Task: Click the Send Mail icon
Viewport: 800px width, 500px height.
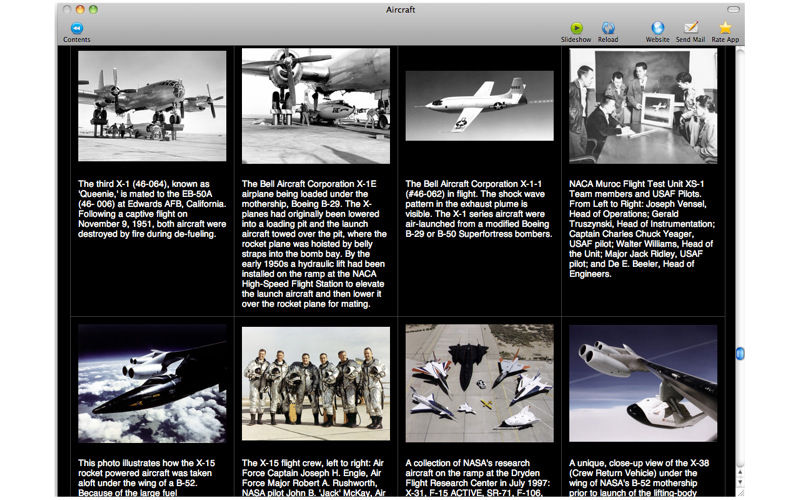Action: 690,28
